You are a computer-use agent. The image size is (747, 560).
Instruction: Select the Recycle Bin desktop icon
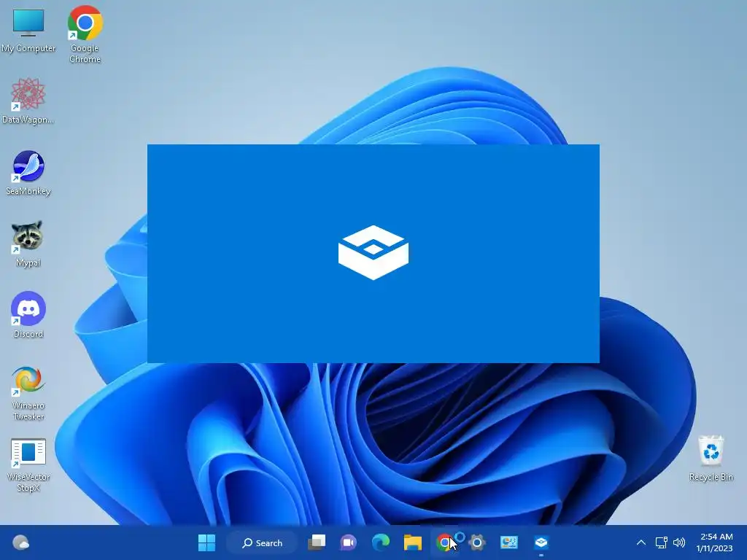(x=711, y=458)
